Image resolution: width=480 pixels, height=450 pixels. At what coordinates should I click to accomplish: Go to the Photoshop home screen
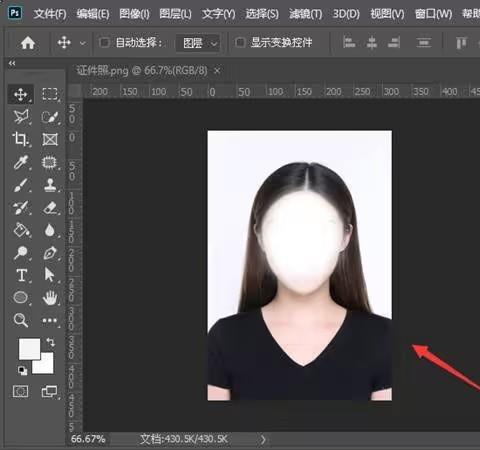(x=28, y=43)
